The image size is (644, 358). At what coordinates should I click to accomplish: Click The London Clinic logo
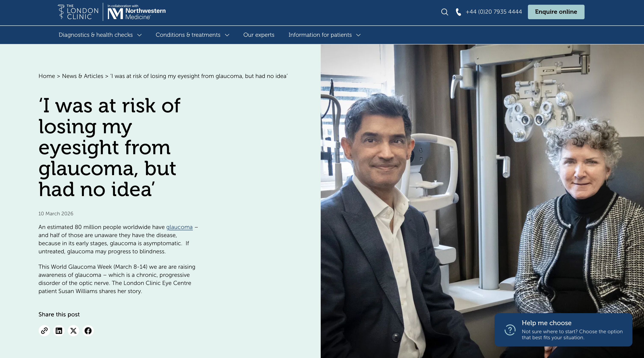(x=78, y=12)
